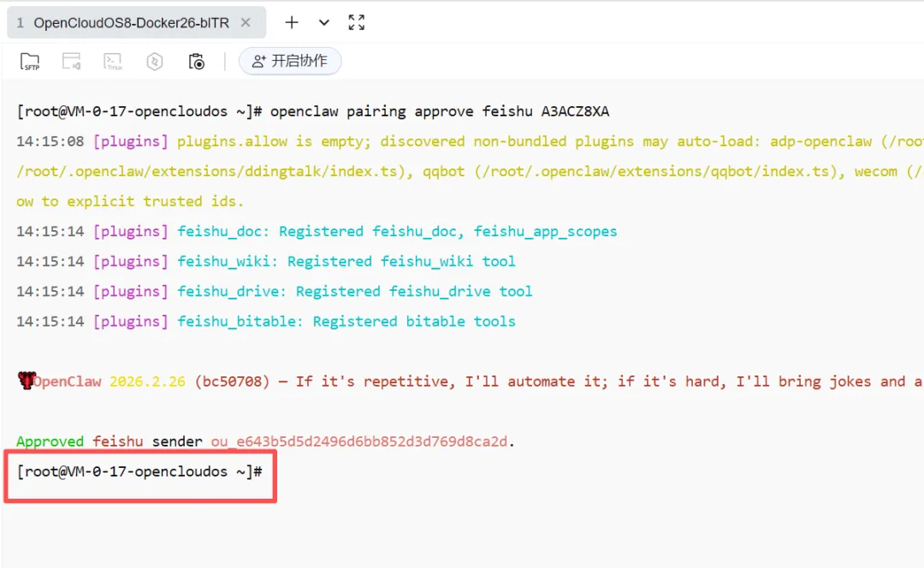
Task: Click the log line 'feishu_wiki: Registered feishu_wiki tool'
Action: [346, 262]
